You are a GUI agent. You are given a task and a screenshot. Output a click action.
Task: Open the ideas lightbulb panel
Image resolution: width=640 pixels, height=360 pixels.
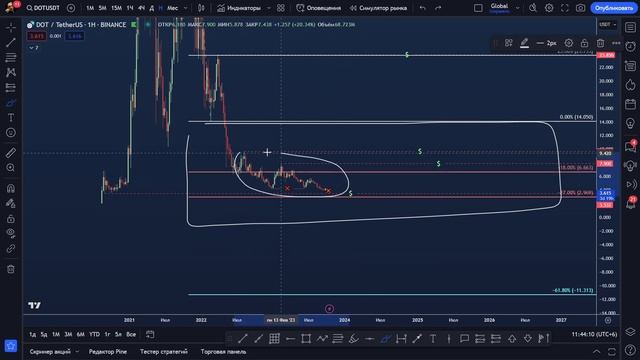631,123
